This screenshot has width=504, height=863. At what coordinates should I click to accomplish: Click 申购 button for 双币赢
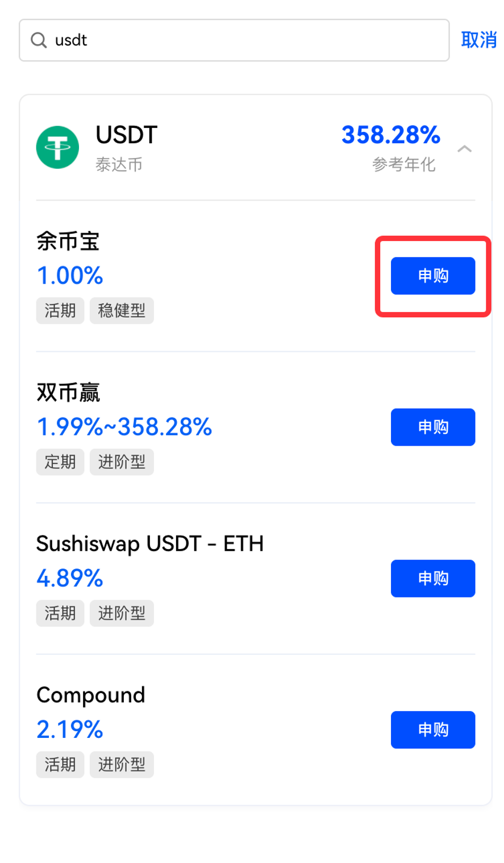433,427
